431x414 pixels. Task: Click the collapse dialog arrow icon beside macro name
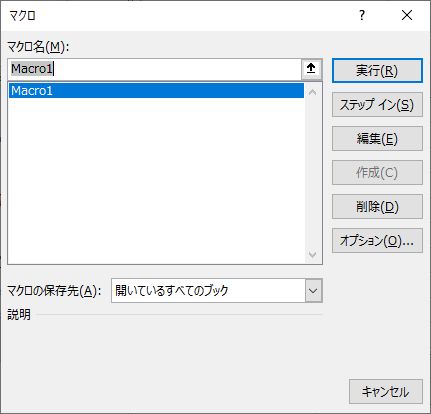[311, 69]
